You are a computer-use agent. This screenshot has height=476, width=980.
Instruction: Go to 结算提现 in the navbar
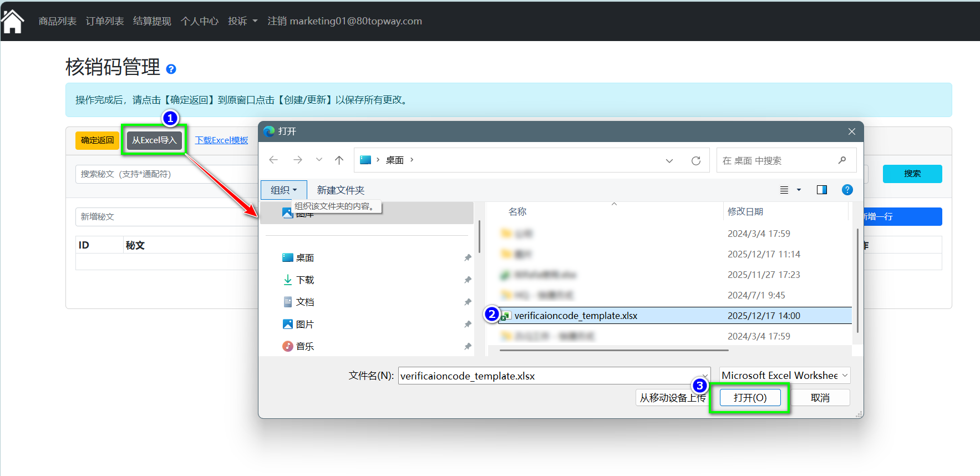point(152,21)
